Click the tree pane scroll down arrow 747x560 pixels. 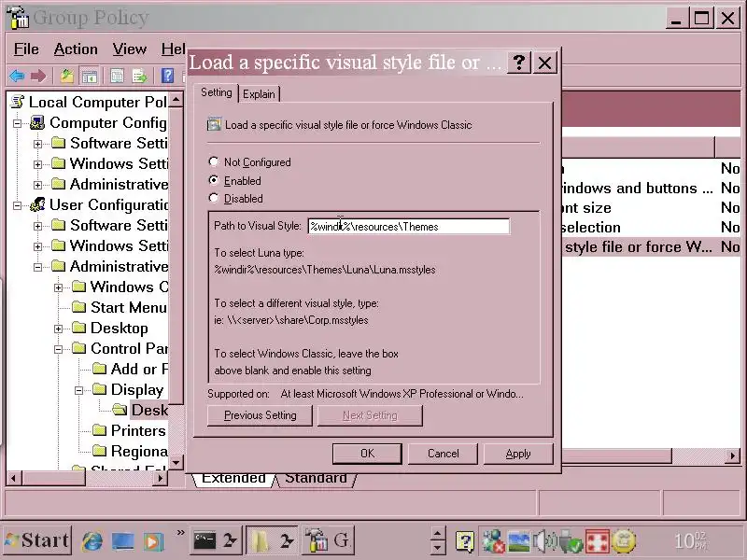(x=176, y=462)
